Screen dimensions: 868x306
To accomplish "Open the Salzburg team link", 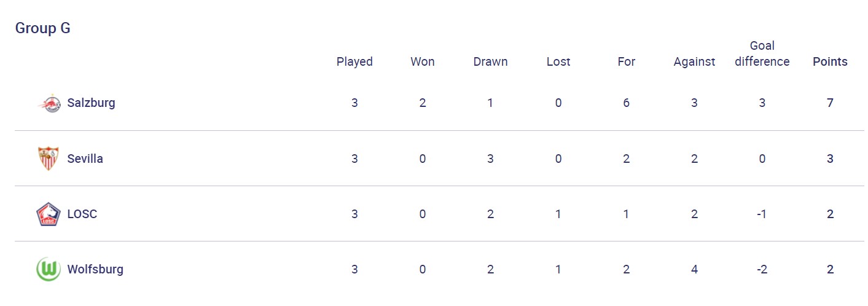I will pos(91,103).
